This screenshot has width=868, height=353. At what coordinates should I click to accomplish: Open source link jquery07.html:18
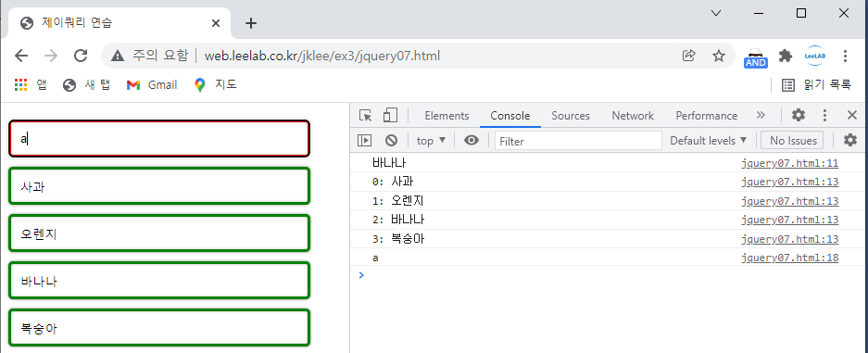coord(790,258)
